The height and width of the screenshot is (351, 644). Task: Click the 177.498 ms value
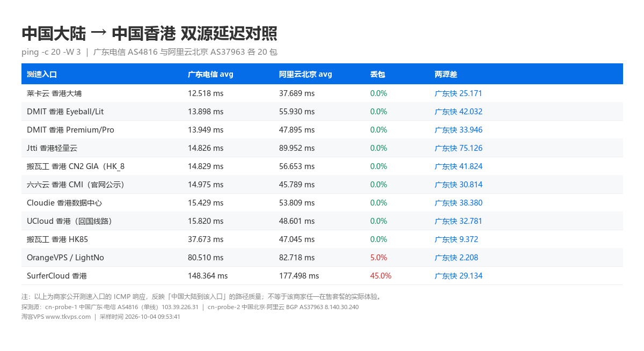(x=299, y=276)
